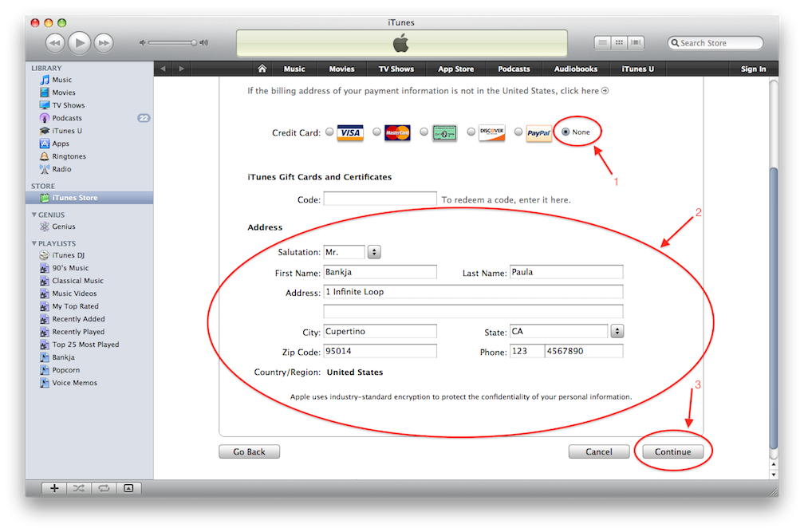The width and height of the screenshot is (804, 532).
Task: Select the None payment radio button
Action: (x=566, y=132)
